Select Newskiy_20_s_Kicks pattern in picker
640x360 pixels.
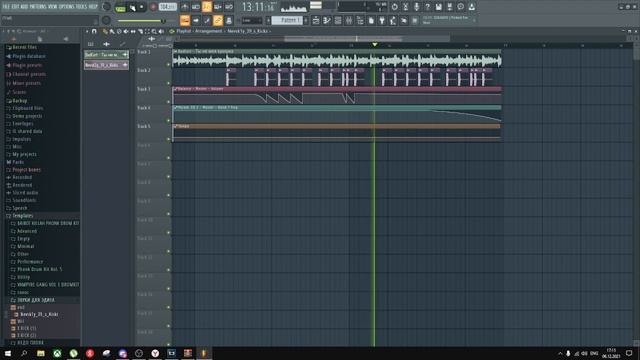pyautogui.click(x=106, y=65)
